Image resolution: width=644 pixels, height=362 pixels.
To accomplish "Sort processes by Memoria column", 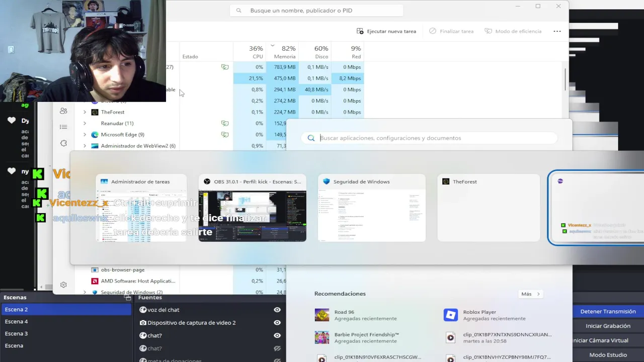I will pos(283,52).
